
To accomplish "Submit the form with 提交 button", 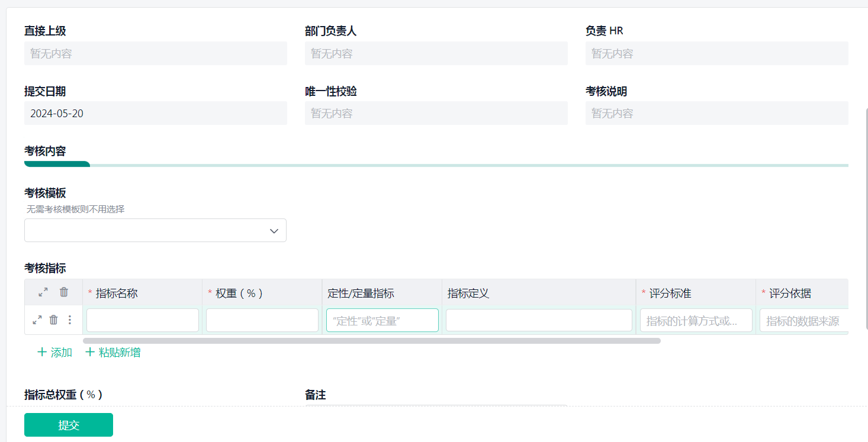I will coord(69,425).
